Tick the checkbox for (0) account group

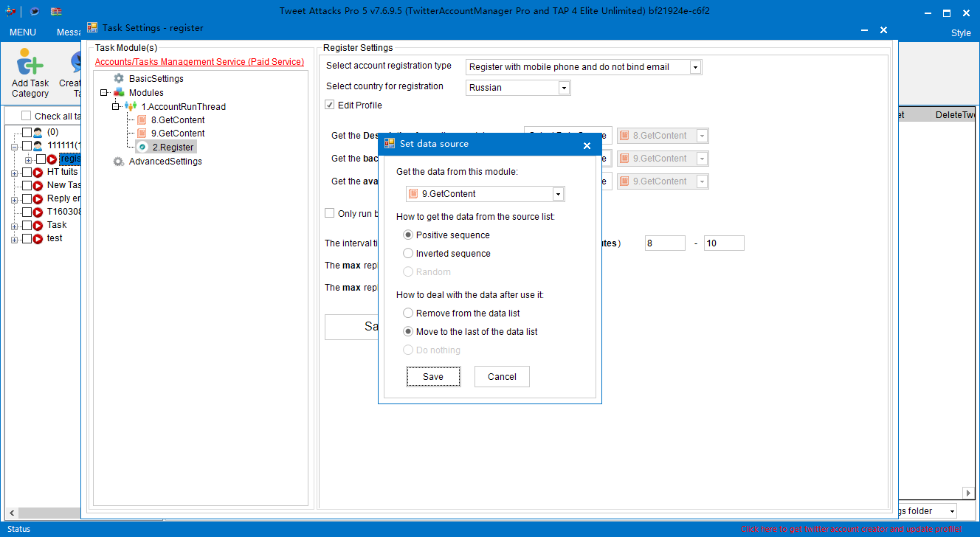pos(27,132)
